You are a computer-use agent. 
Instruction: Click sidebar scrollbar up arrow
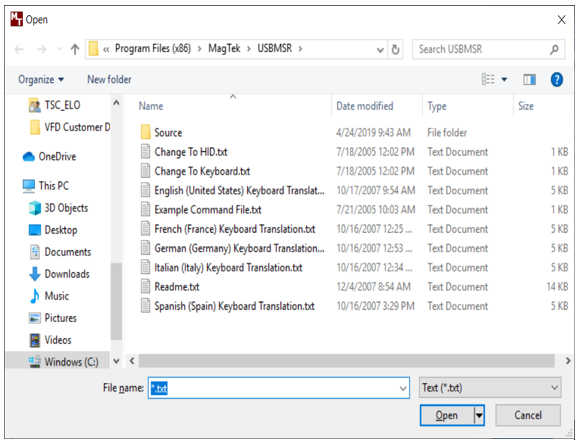tap(116, 103)
